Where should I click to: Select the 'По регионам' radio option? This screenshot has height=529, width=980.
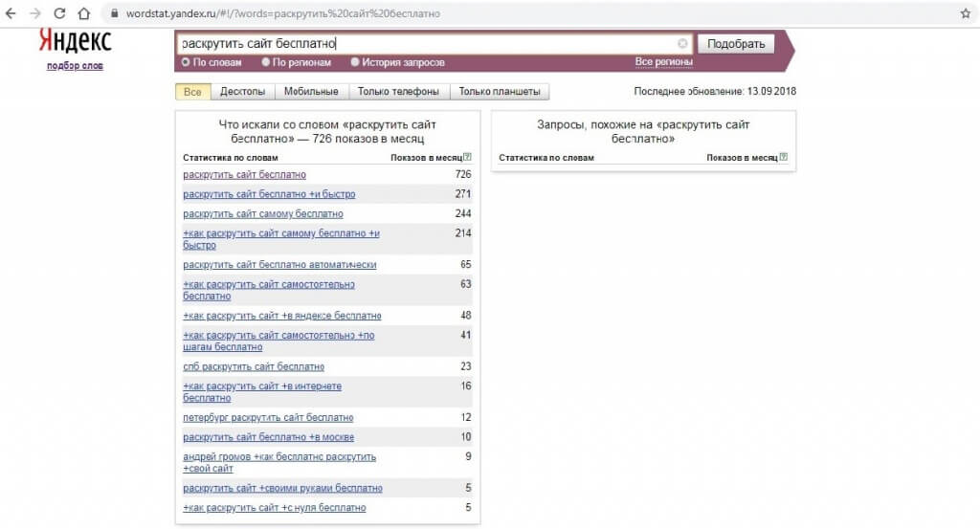tap(265, 62)
